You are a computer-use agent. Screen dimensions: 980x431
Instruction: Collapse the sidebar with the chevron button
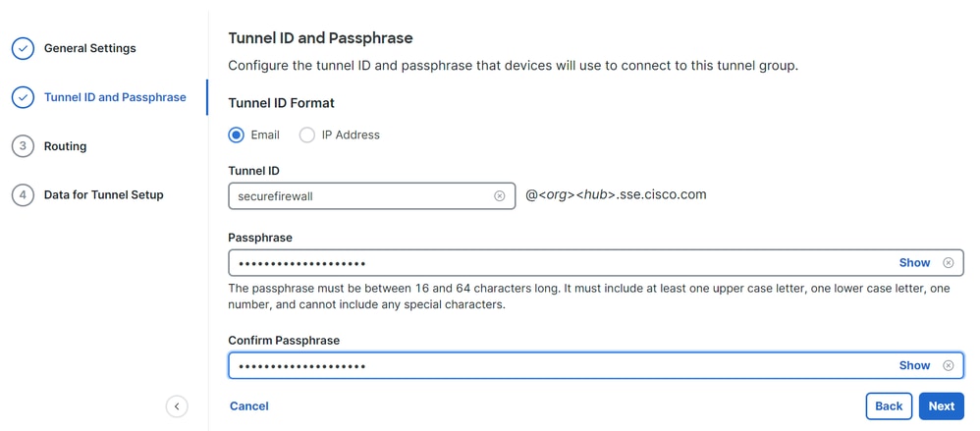coord(177,406)
